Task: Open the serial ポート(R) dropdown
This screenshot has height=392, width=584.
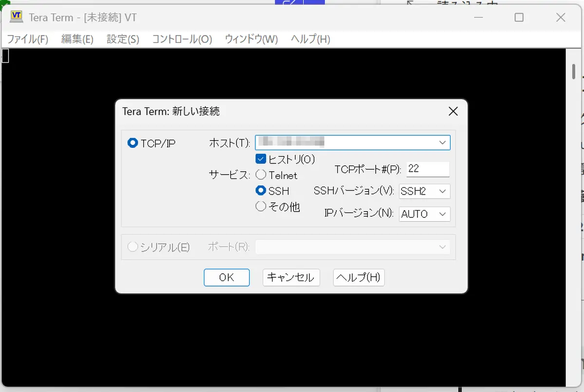Action: [x=352, y=247]
